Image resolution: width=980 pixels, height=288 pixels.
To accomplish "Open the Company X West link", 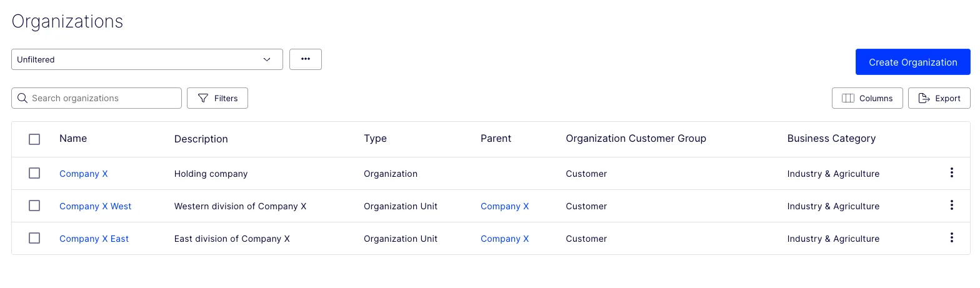I will tap(95, 206).
